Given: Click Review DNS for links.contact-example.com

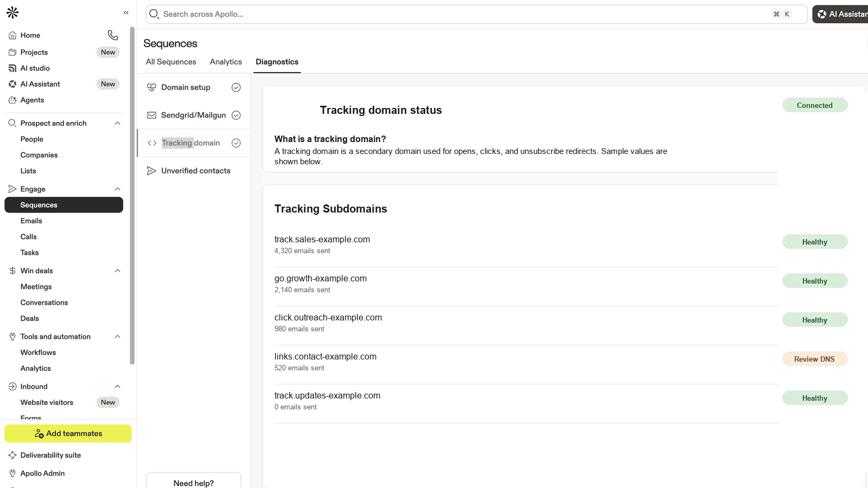Looking at the screenshot, I should click(x=814, y=359).
